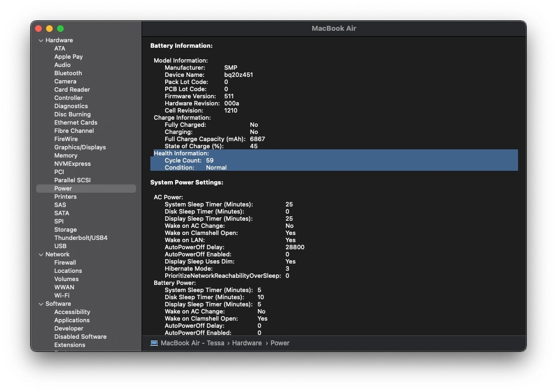
Task: Show Disabled Software list
Action: [x=80, y=337]
